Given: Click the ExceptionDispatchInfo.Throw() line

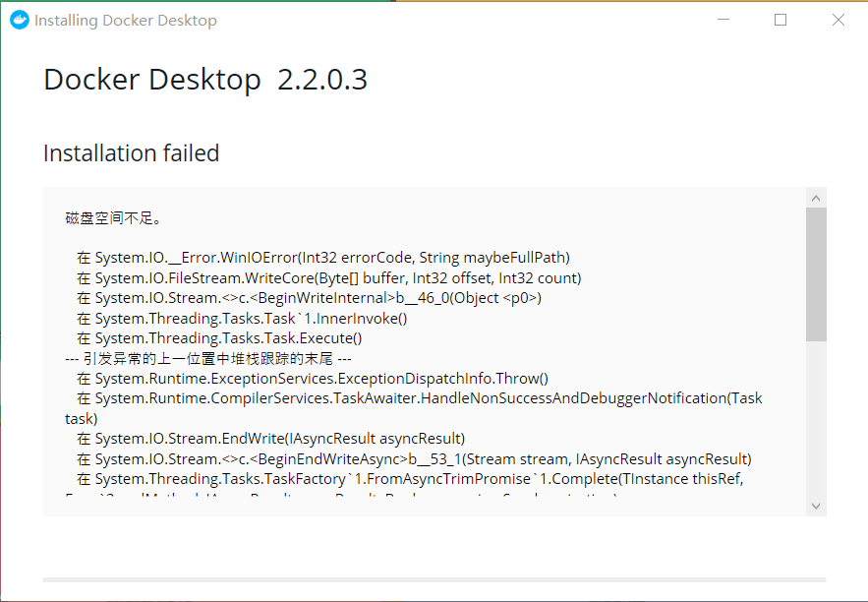Looking at the screenshot, I should (313, 379).
